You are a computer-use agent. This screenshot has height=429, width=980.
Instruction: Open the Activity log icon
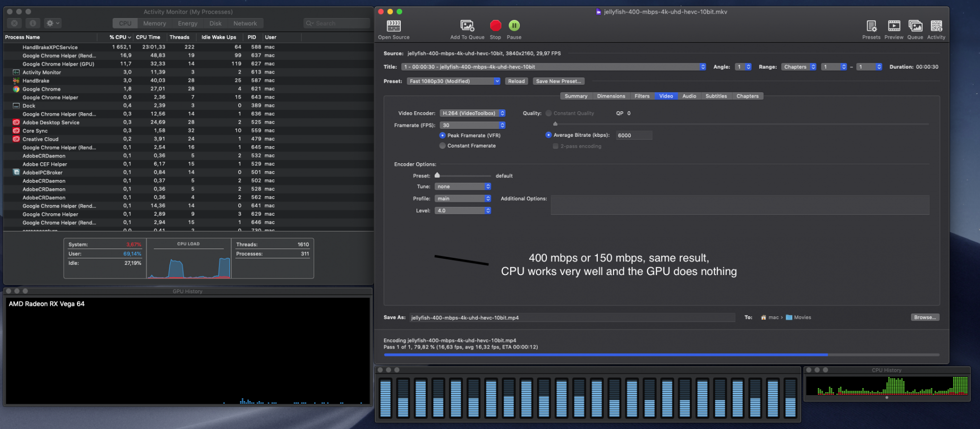pyautogui.click(x=936, y=25)
